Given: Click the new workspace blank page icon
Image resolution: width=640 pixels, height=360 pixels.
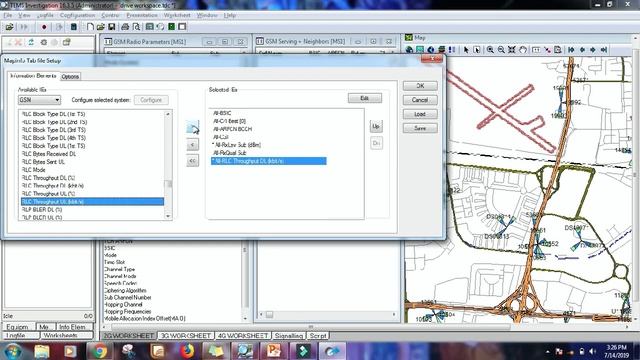Looking at the screenshot, I should pyautogui.click(x=90, y=27).
